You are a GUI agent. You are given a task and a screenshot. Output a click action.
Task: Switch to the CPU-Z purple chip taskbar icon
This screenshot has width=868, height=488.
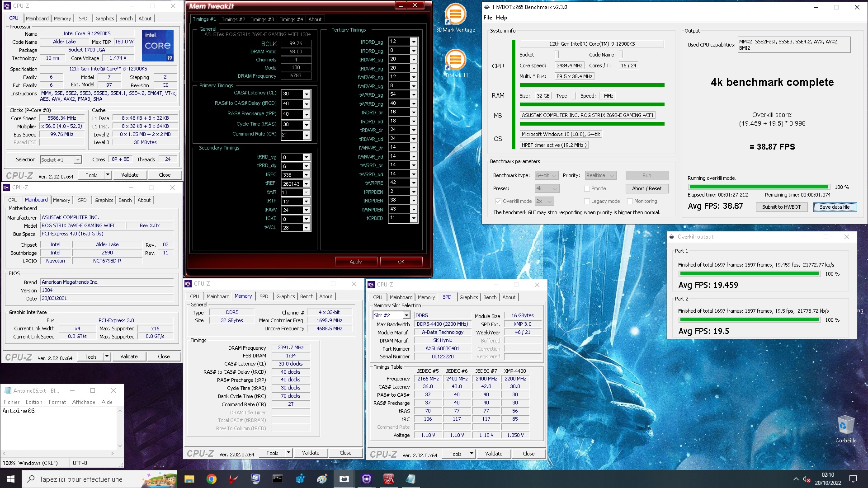[366, 479]
